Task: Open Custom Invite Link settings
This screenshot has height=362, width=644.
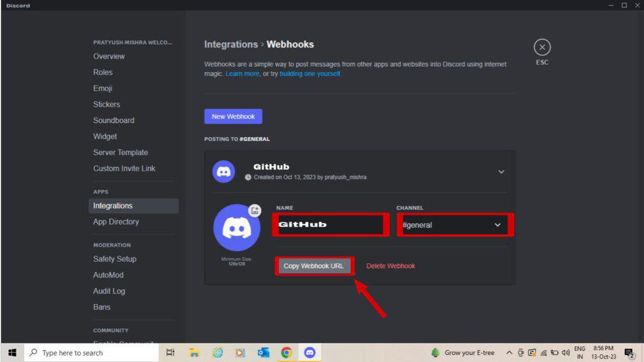Action: point(124,169)
